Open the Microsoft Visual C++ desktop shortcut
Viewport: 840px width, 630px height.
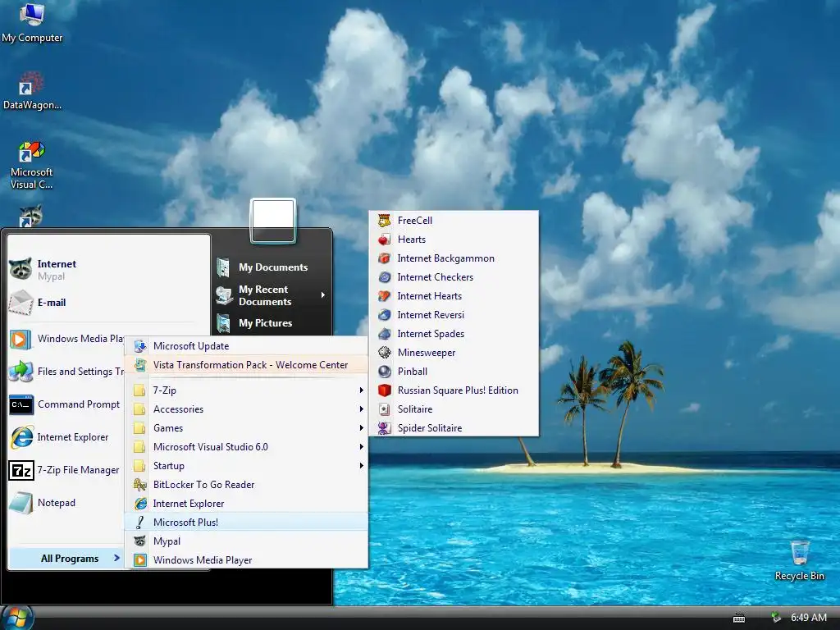pyautogui.click(x=32, y=165)
